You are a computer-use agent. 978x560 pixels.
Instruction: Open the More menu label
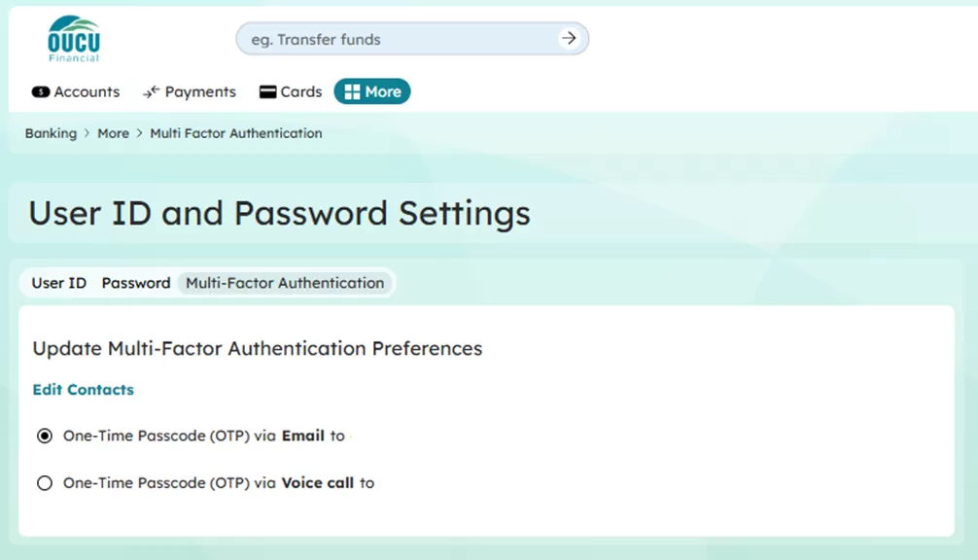tap(383, 92)
